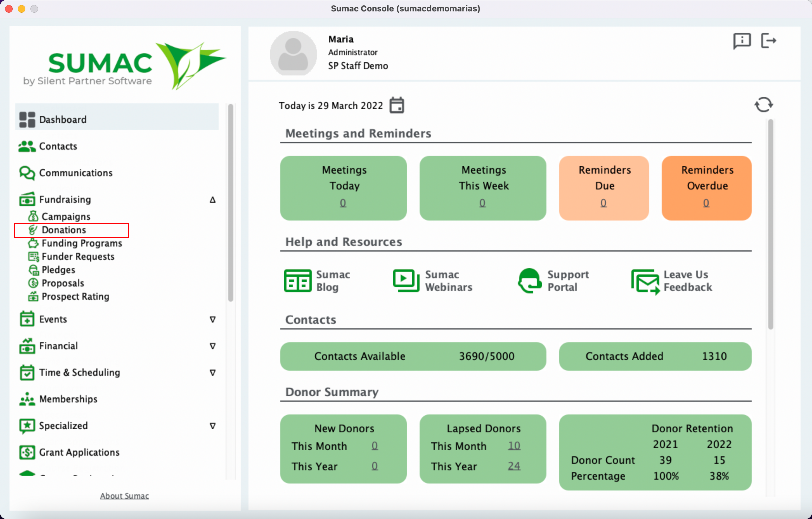The width and height of the screenshot is (812, 519).
Task: Click the Meetings Today count link
Action: pos(343,202)
